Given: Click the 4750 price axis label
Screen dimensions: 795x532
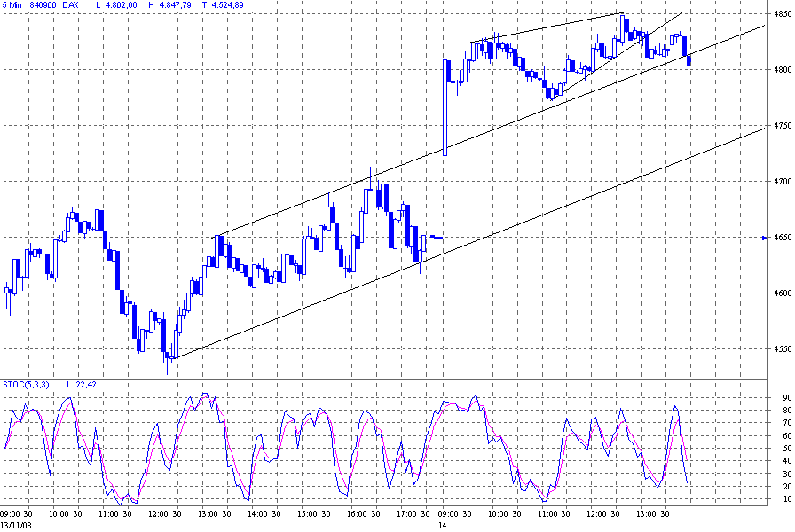Looking at the screenshot, I should click(783, 125).
